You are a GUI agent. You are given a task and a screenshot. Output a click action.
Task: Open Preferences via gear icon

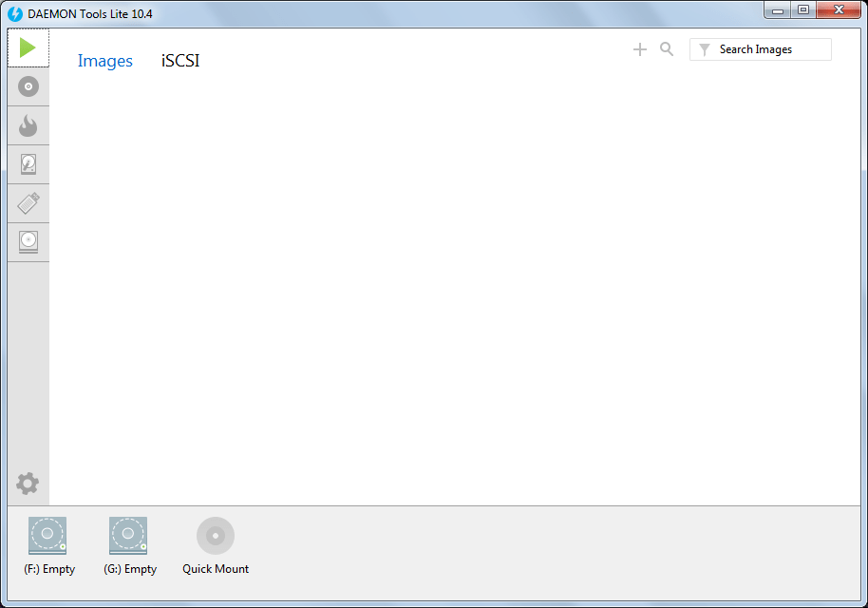pyautogui.click(x=28, y=484)
